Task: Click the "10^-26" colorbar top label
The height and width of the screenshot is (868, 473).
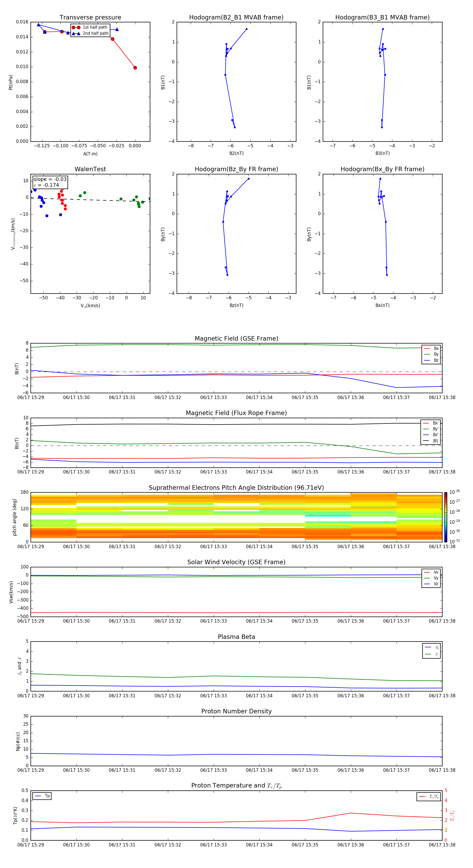Action: pos(455,492)
